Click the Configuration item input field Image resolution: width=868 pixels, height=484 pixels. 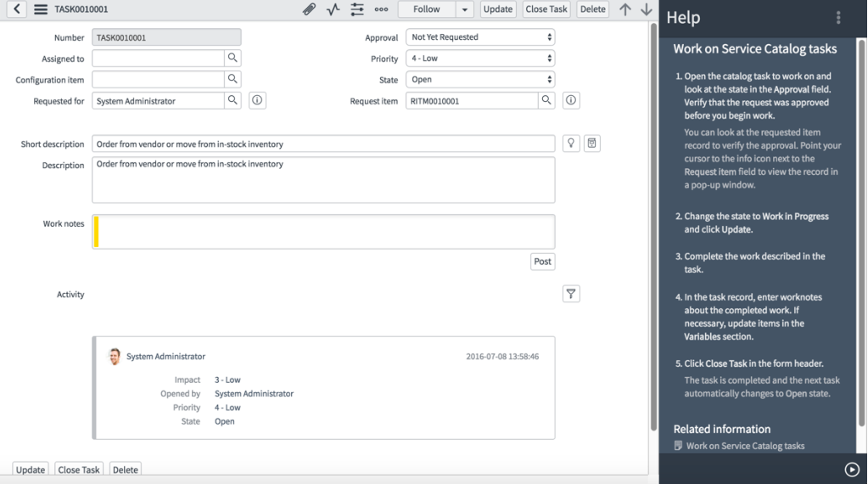[x=159, y=79]
